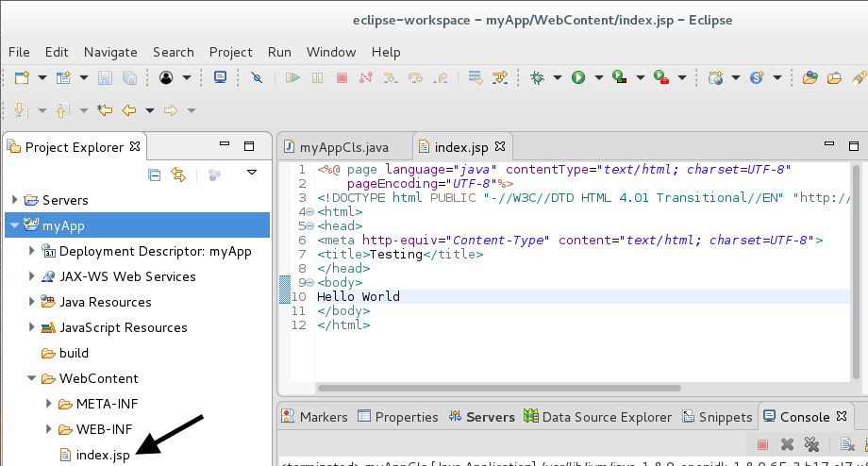Expand JAX-WS Web Services node

pyautogui.click(x=32, y=276)
